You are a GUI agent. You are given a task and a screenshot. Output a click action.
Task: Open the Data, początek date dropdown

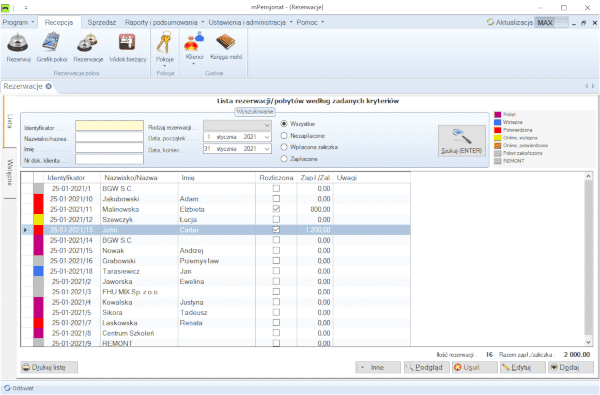[x=267, y=137]
